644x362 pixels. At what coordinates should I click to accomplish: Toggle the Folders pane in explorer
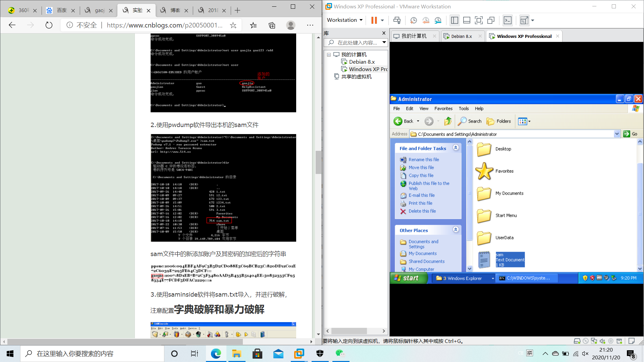pos(499,121)
